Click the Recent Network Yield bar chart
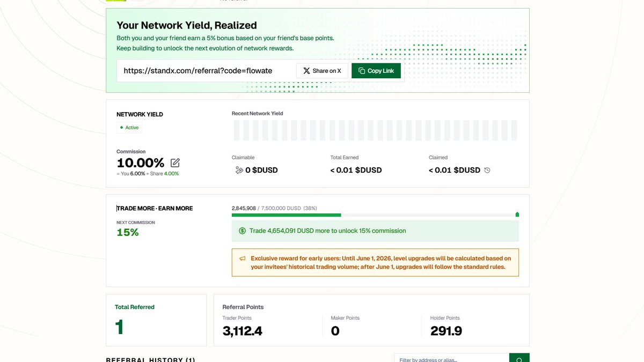The width and height of the screenshot is (644, 362). 375,130
